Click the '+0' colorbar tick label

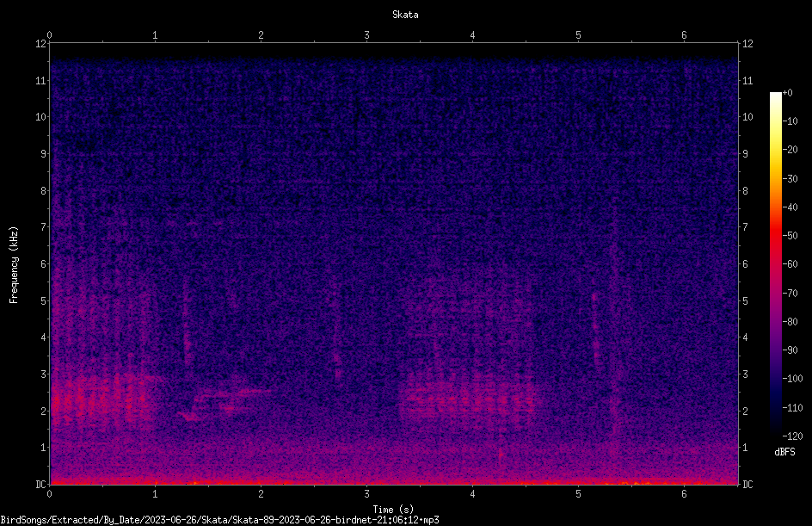coord(787,92)
